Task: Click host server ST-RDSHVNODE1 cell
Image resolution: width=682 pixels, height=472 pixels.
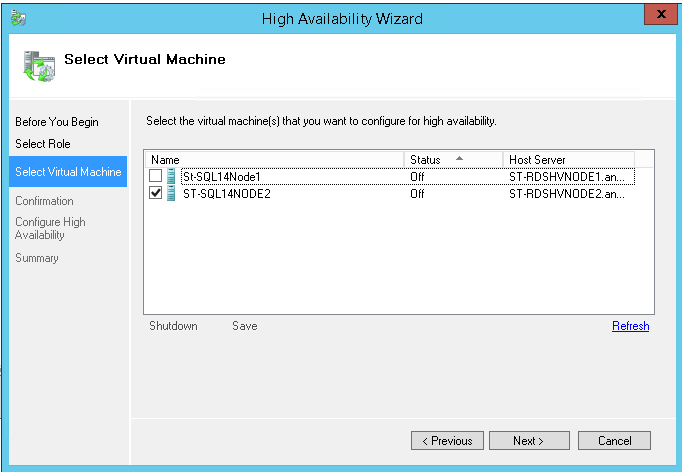Action: 567,177
